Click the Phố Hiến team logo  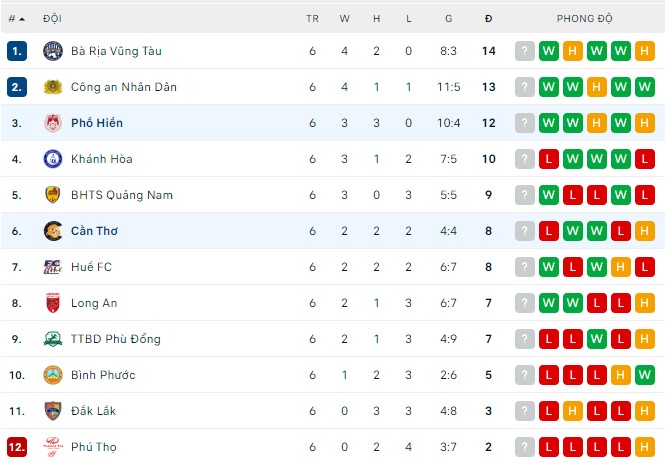pos(52,123)
